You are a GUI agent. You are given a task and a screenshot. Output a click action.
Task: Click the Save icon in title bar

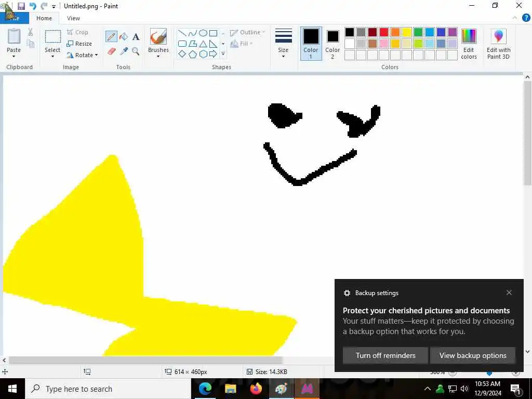click(x=21, y=6)
